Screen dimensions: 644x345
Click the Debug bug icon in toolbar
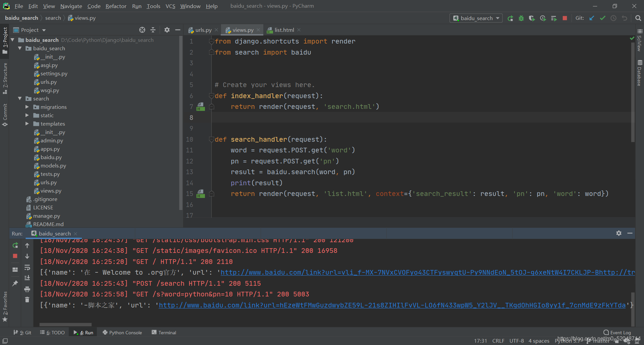[521, 18]
